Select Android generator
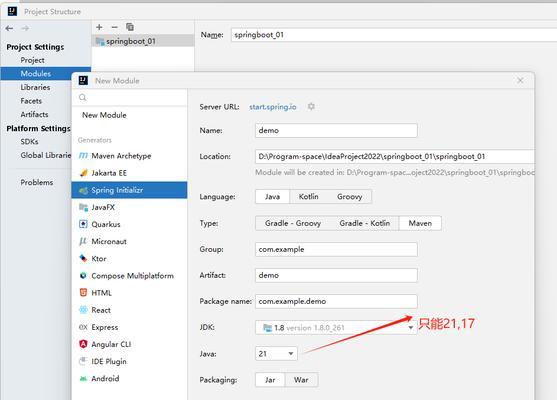Viewport: 557px width, 400px height. coord(129,378)
